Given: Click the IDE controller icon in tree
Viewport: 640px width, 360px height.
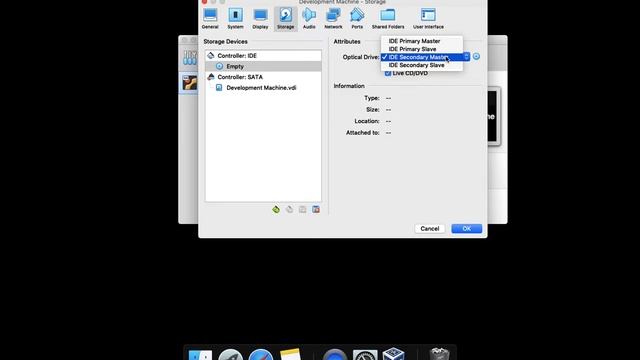Looking at the screenshot, I should [211, 56].
